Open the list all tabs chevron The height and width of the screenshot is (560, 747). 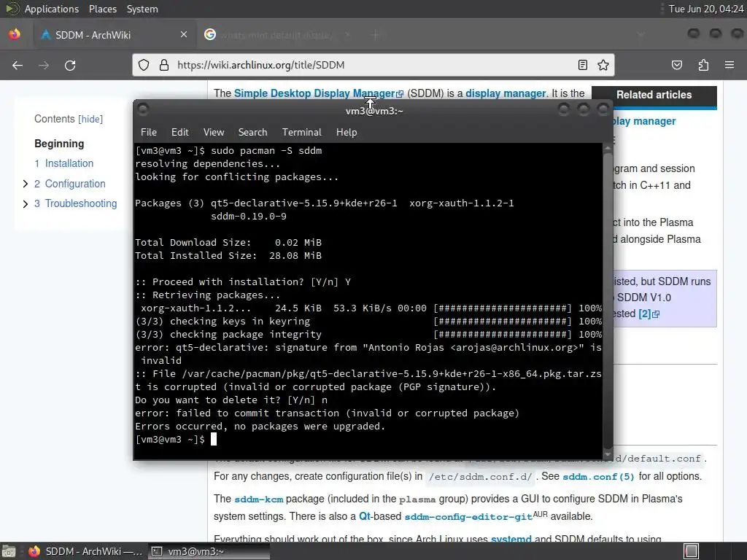click(x=640, y=34)
